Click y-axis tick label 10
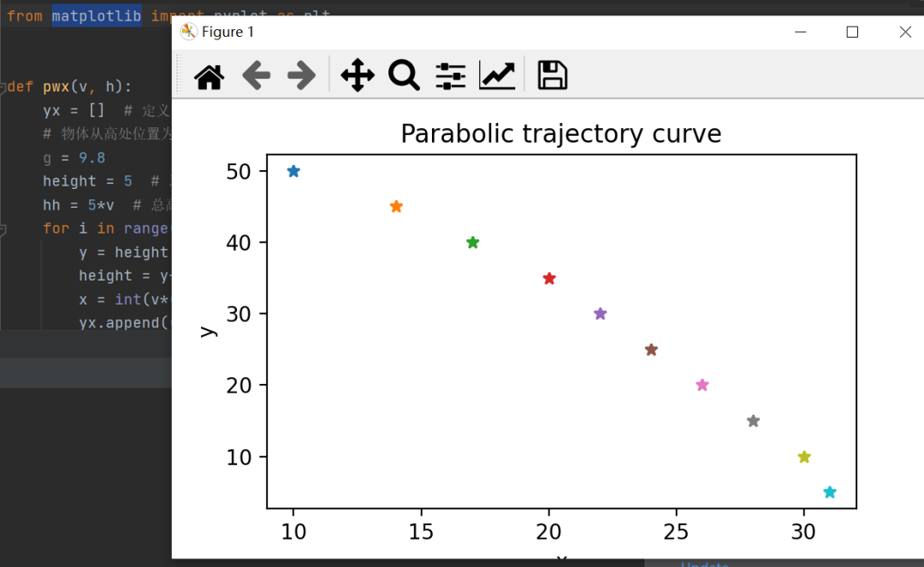The image size is (924, 567). pos(239,457)
